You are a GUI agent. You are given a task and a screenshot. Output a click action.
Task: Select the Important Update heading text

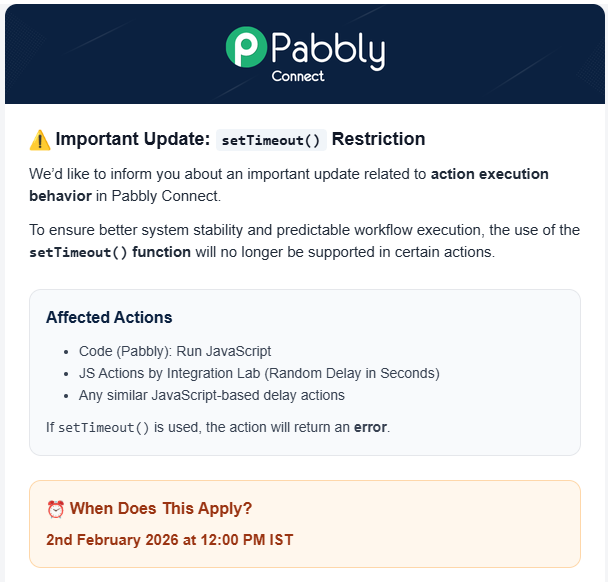pyautogui.click(x=132, y=139)
